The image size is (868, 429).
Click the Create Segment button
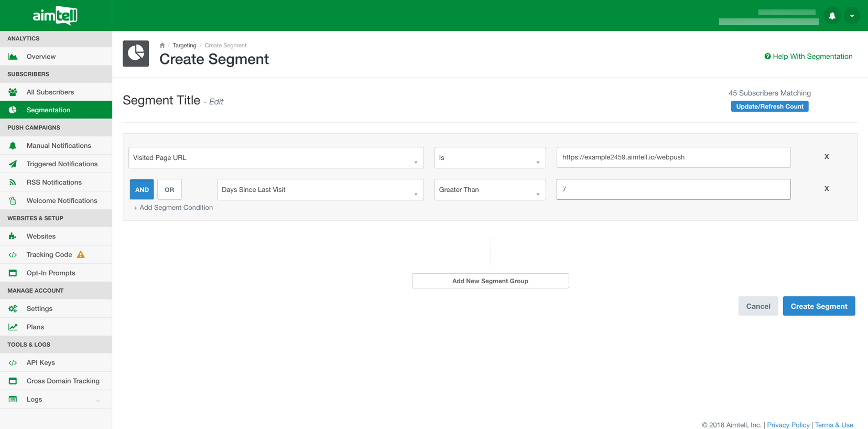point(819,306)
